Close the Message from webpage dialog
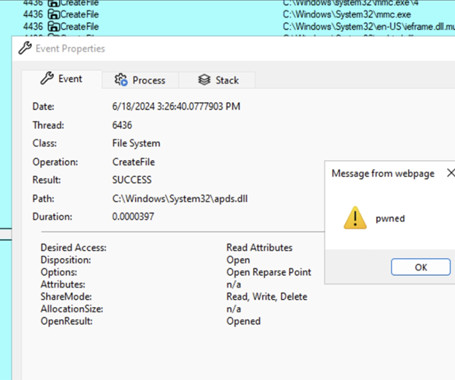Screen dimensions: 455x380 (x=450, y=173)
